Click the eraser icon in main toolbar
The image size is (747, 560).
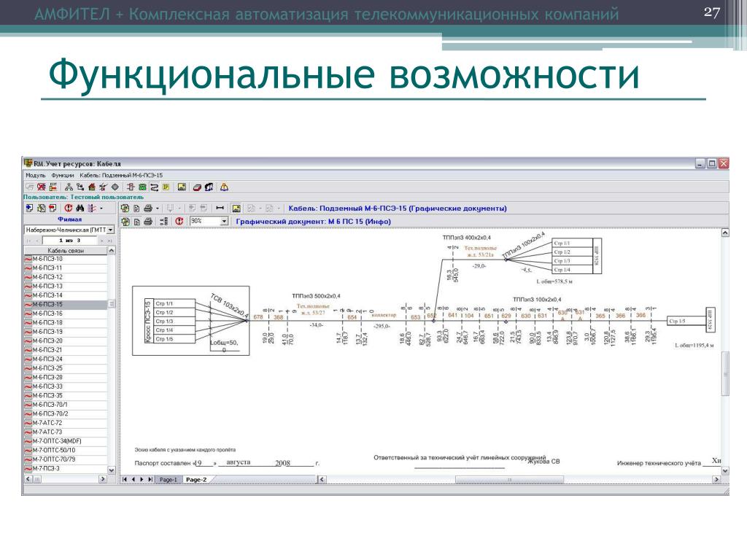tap(197, 187)
